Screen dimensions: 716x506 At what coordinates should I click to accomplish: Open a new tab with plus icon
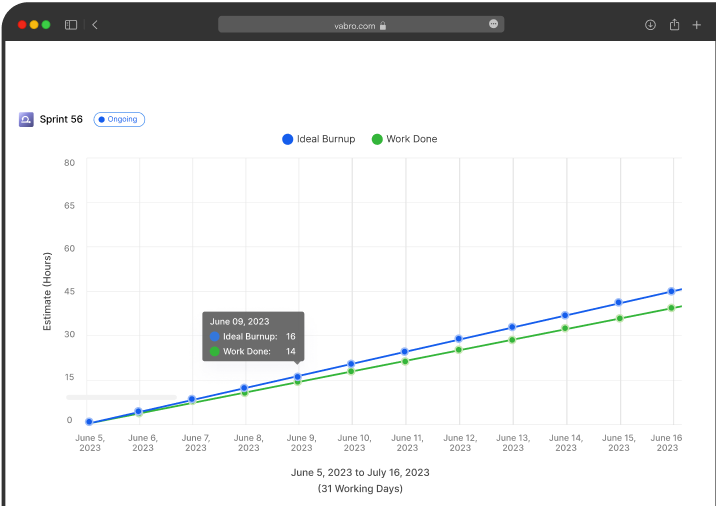click(697, 25)
